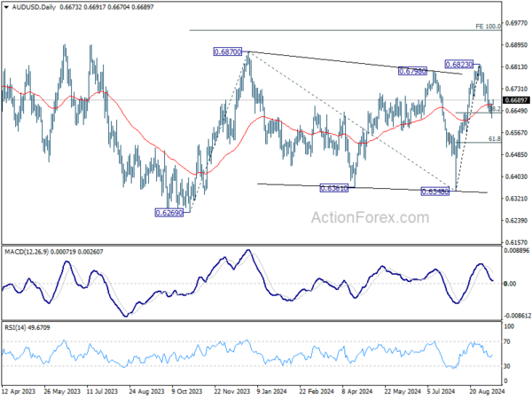This screenshot has width=532, height=399.
Task: Select the 0.67980 price label
Action: 412,71
